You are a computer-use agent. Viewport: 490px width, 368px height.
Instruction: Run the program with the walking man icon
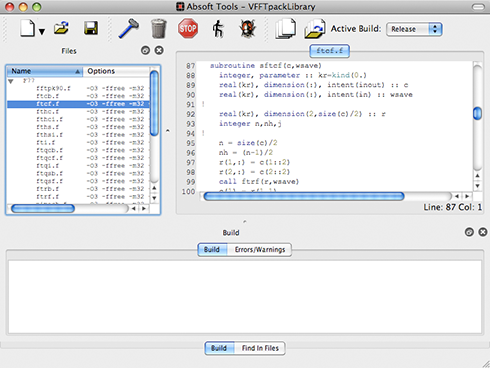coord(218,29)
